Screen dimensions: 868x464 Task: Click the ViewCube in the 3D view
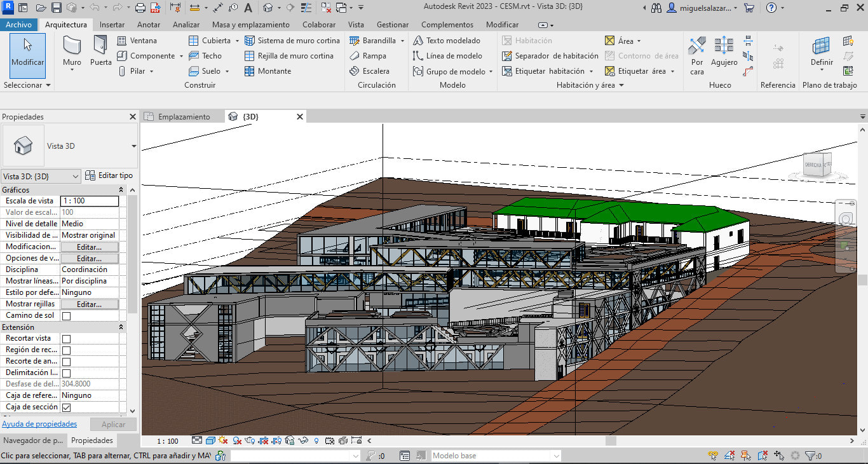818,167
